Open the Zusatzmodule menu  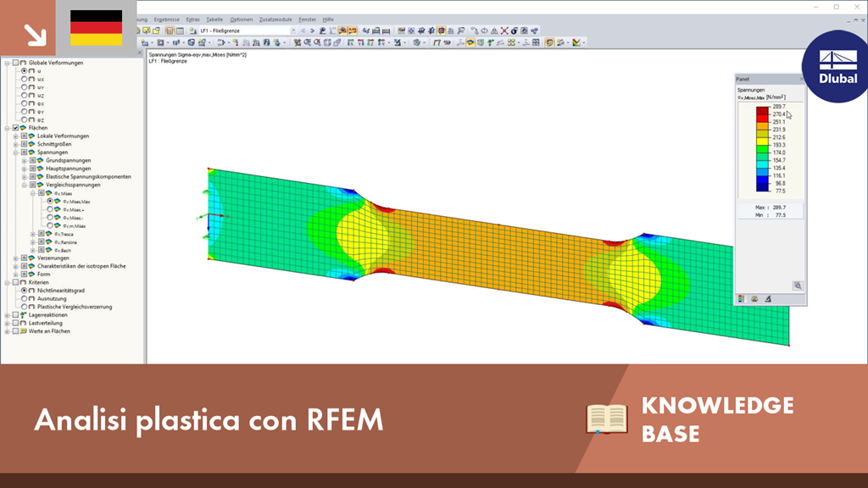coord(275,19)
